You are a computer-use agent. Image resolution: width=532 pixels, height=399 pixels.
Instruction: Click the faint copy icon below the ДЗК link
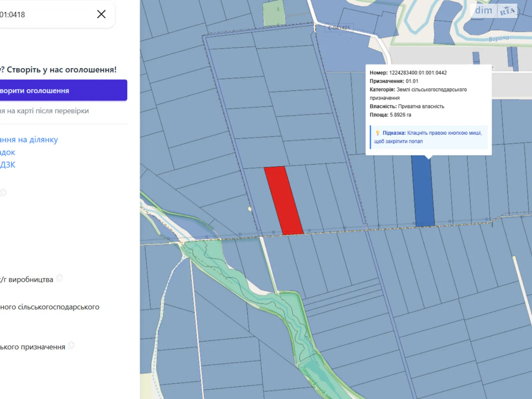point(3,192)
